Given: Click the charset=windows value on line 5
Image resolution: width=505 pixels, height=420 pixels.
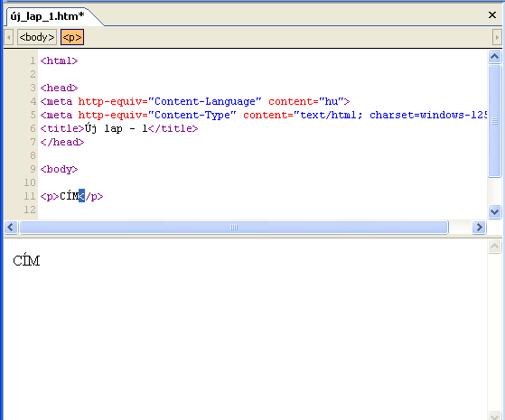Looking at the screenshot, I should 428,115.
